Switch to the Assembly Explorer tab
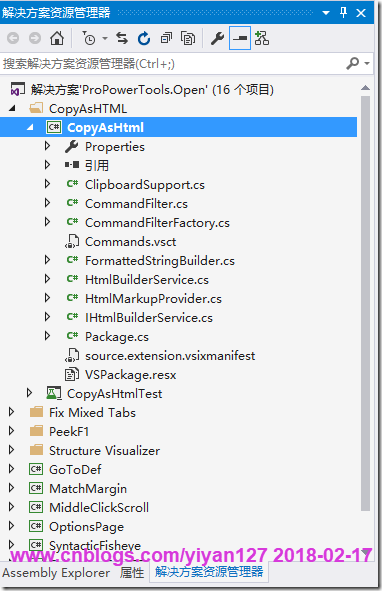This screenshot has height=591, width=382. (56, 573)
